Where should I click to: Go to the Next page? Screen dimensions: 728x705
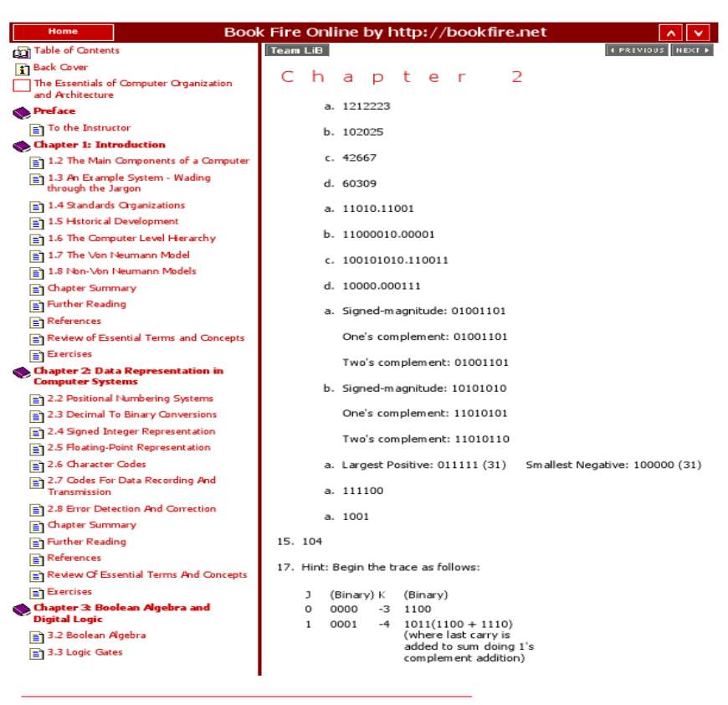[691, 50]
